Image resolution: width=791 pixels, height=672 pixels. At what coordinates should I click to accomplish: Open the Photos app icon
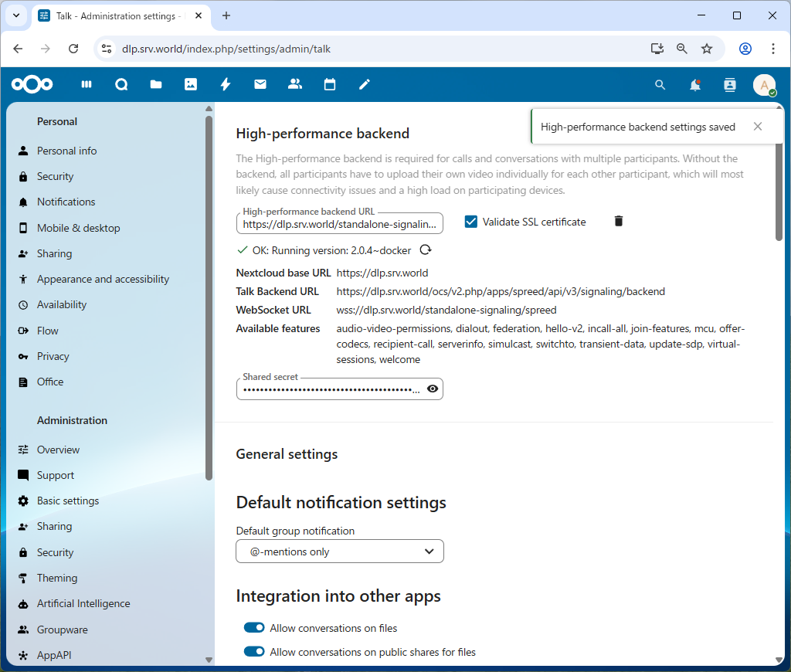click(191, 85)
